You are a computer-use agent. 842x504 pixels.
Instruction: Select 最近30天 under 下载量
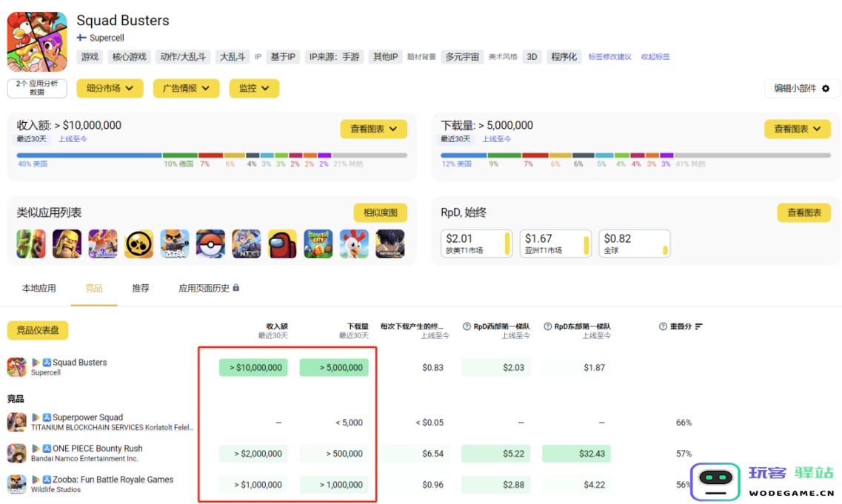tap(455, 139)
